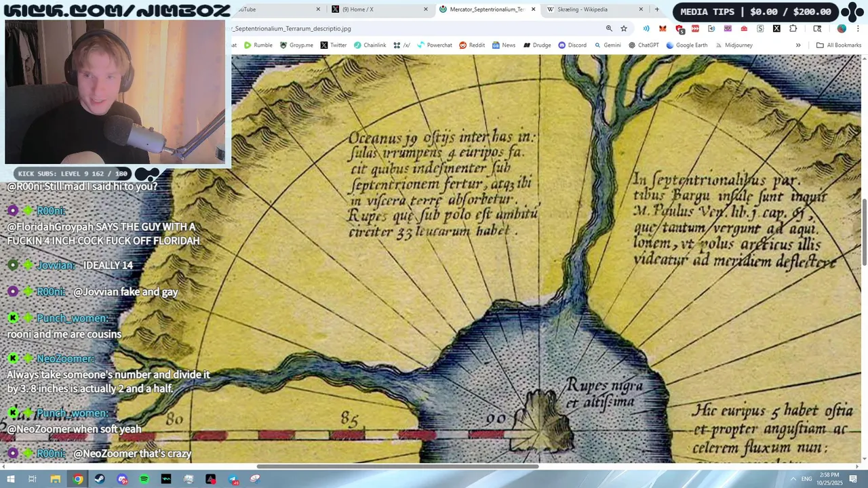
Task: Open Task View on the taskbar
Action: pos(32,479)
